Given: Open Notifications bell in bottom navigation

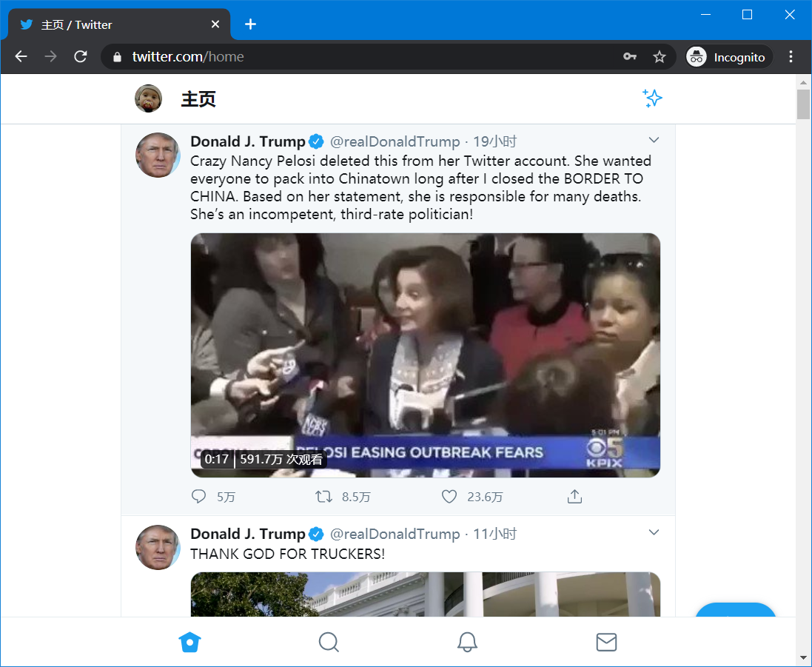Looking at the screenshot, I should pyautogui.click(x=468, y=642).
